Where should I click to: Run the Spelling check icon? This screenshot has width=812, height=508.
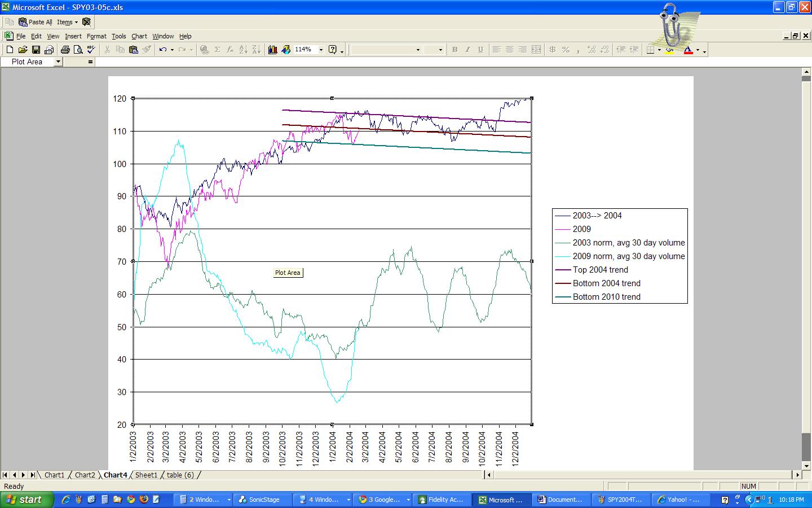pyautogui.click(x=91, y=50)
